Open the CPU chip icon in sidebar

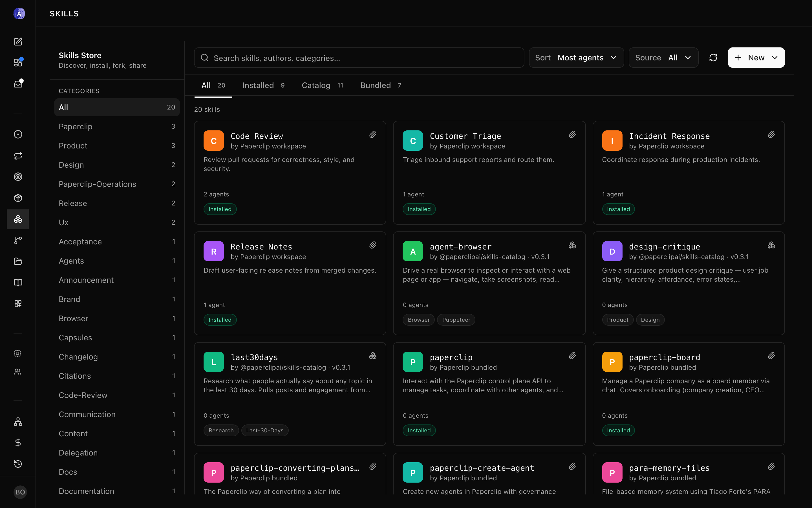point(17,353)
